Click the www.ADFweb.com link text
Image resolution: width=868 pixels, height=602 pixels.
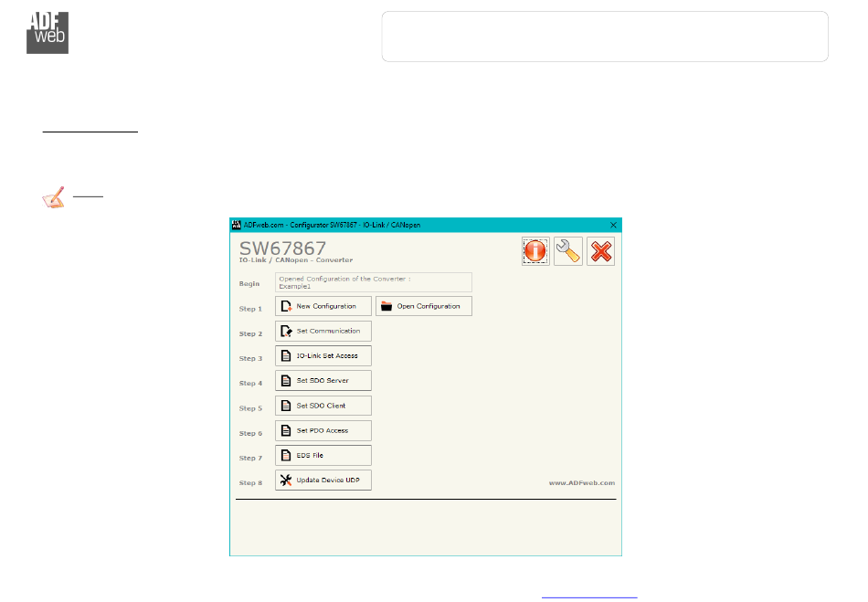[x=582, y=483]
